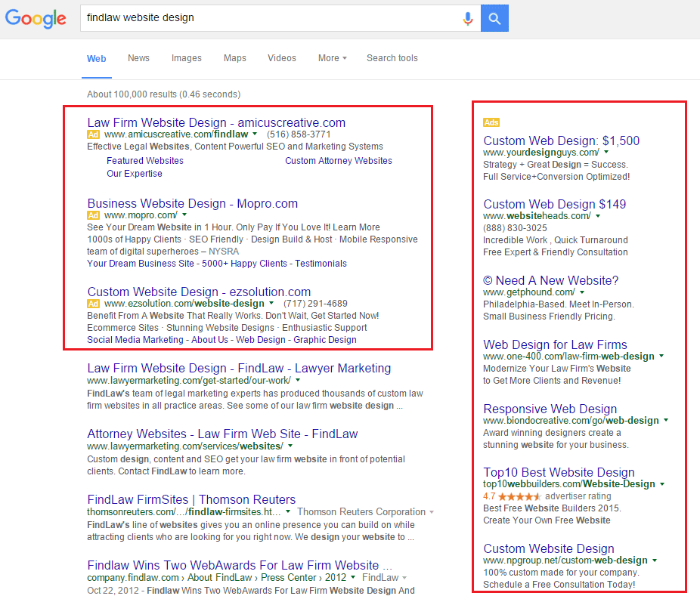Expand arrow next to ezsolution.com/website-design URL

(x=271, y=303)
